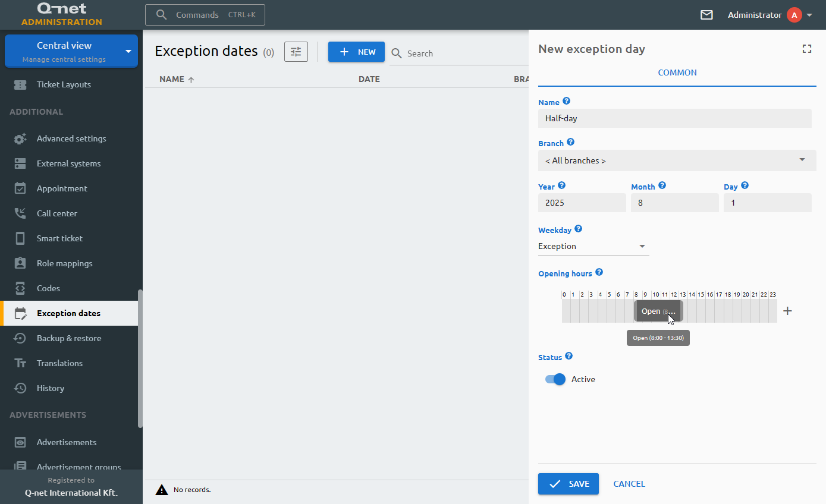Click the Month help icon

click(662, 186)
